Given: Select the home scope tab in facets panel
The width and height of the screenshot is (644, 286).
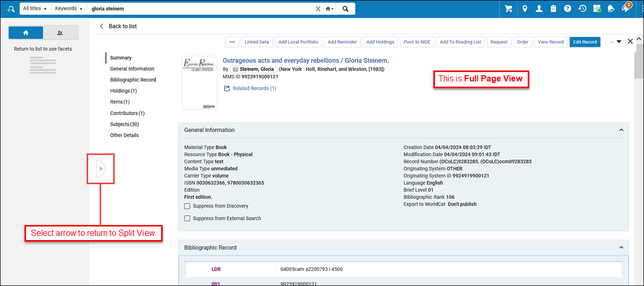Looking at the screenshot, I should pyautogui.click(x=26, y=32).
